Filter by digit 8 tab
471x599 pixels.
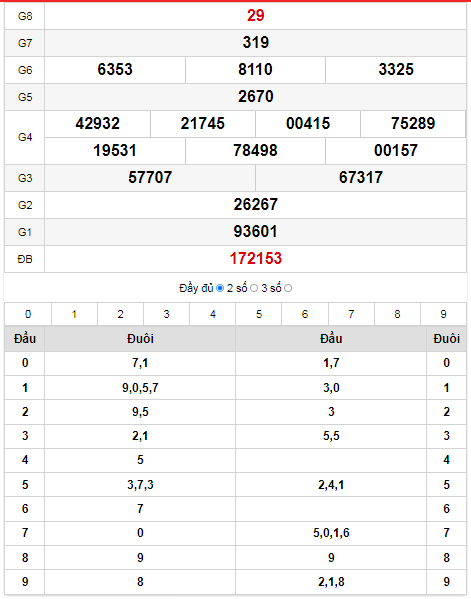[x=397, y=314]
